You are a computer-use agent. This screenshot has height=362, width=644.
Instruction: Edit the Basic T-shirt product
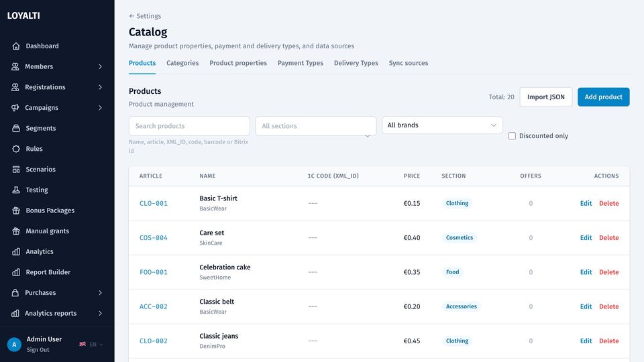586,203
